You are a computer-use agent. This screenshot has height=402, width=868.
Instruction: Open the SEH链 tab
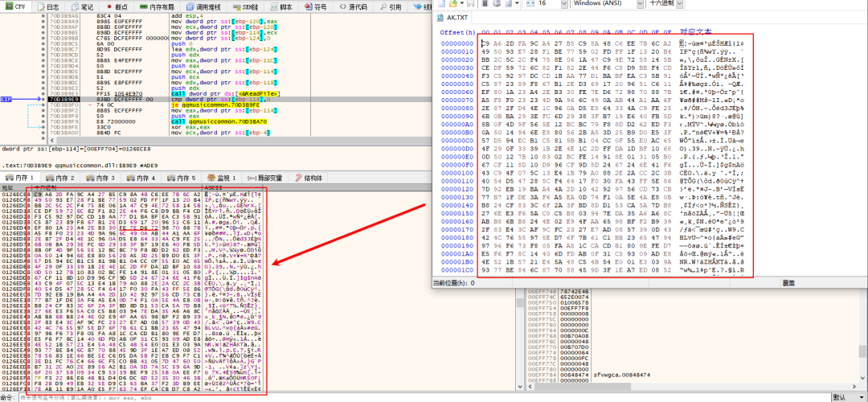pyautogui.click(x=247, y=7)
